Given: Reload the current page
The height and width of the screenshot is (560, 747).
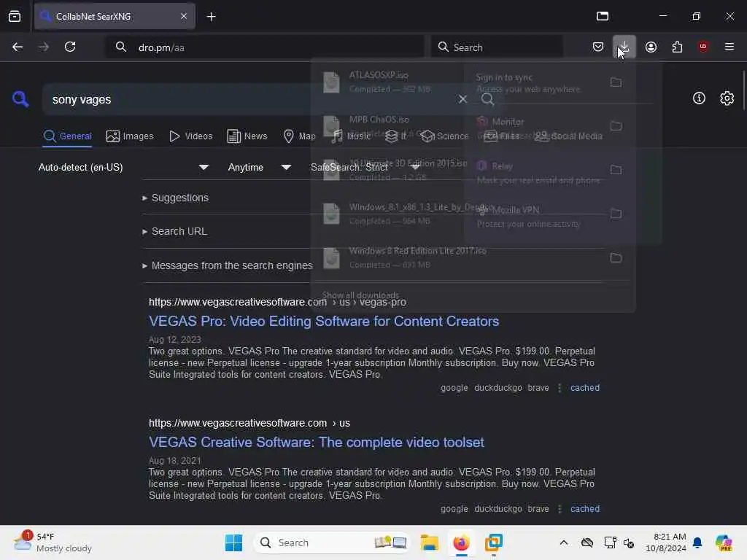Looking at the screenshot, I should point(70,47).
